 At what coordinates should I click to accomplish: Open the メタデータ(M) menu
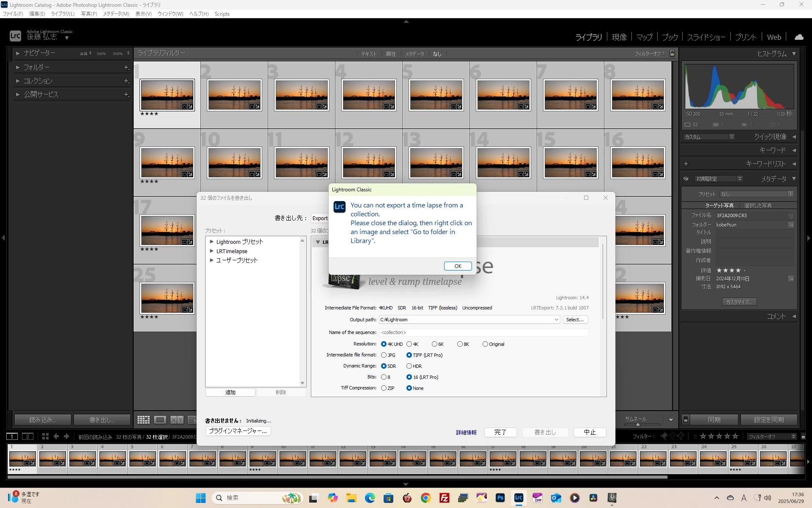[116, 14]
